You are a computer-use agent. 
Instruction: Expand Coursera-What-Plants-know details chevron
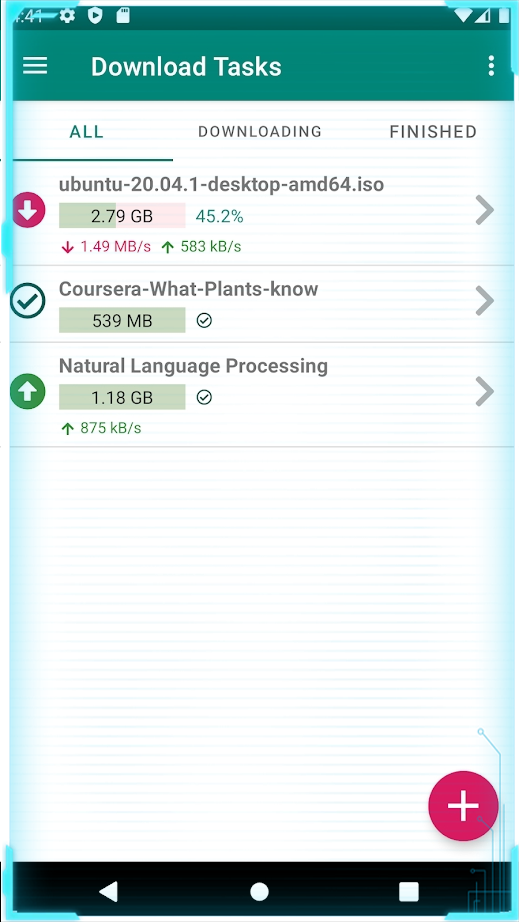pos(484,300)
